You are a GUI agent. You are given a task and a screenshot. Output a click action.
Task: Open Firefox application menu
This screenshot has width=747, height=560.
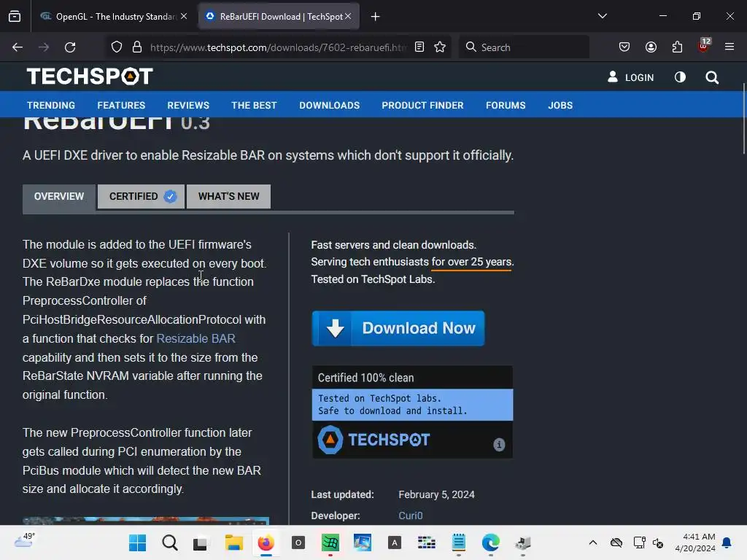click(x=729, y=47)
